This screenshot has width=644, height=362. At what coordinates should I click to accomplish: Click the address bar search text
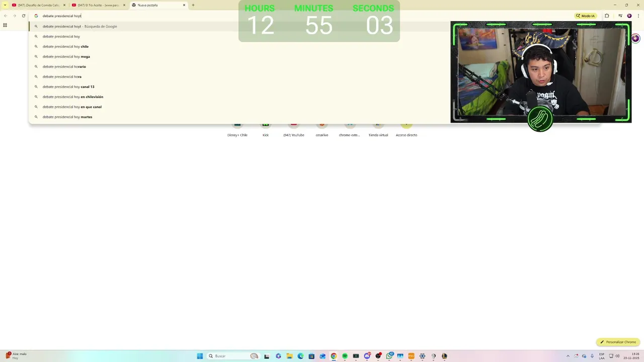62,16
